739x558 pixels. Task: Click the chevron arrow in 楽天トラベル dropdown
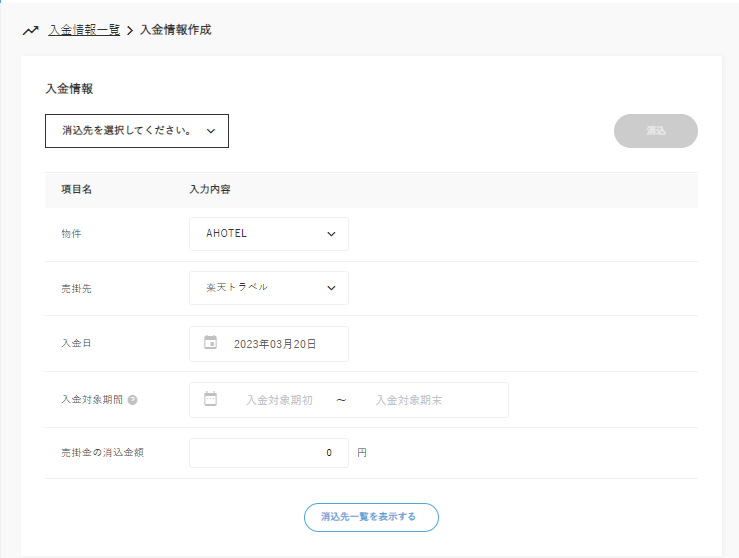click(x=331, y=288)
